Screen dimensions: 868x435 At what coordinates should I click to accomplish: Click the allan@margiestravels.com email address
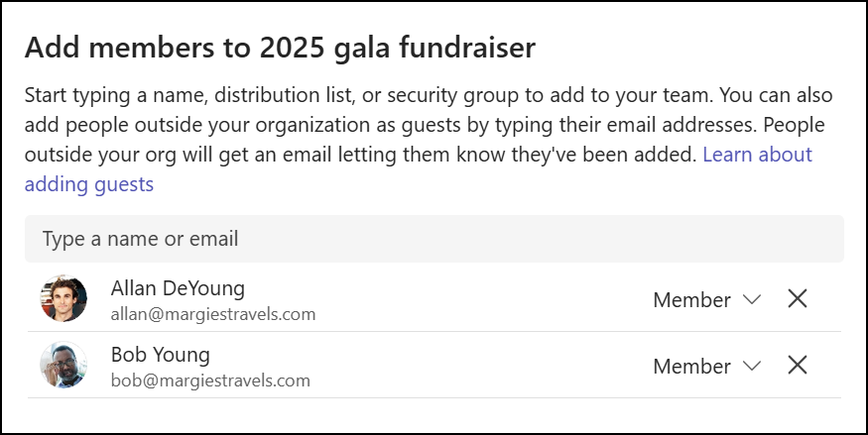point(213,315)
